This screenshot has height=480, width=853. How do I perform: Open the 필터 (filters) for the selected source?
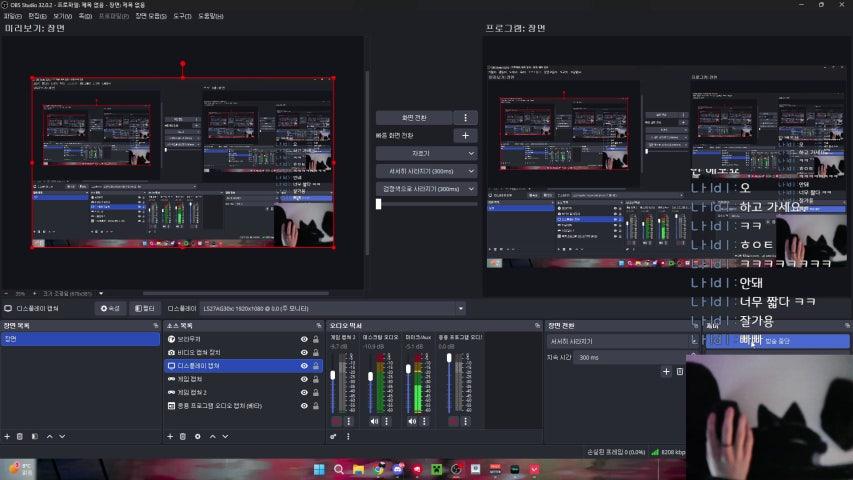pyautogui.click(x=144, y=309)
